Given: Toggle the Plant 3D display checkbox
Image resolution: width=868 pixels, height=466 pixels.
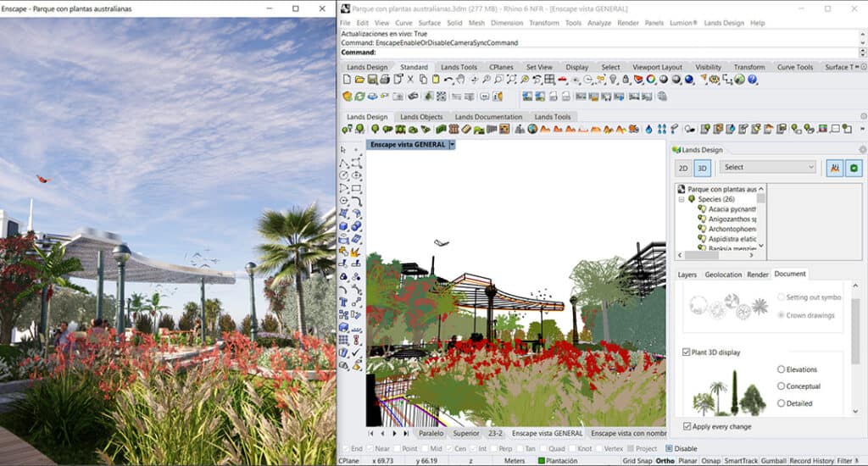Looking at the screenshot, I should click(687, 352).
